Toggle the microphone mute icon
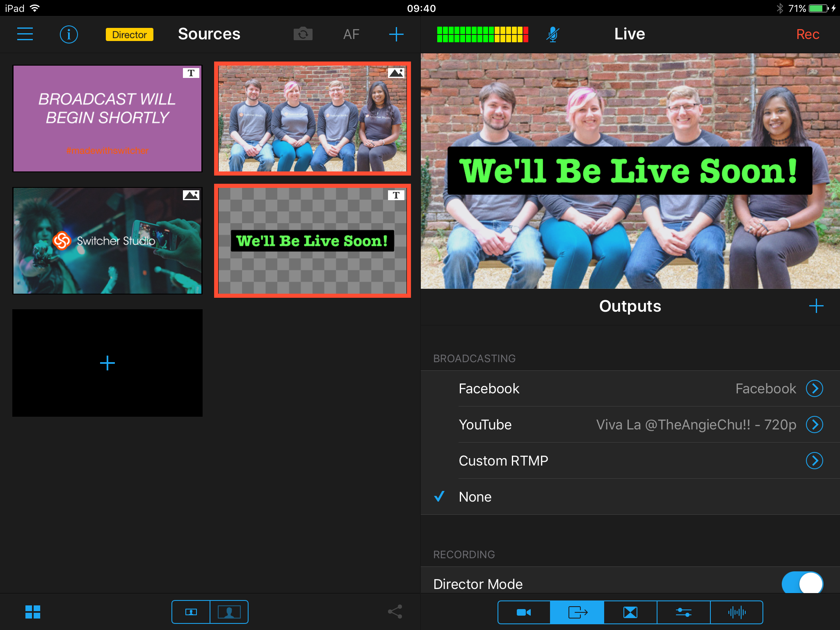The image size is (840, 630). [x=552, y=34]
